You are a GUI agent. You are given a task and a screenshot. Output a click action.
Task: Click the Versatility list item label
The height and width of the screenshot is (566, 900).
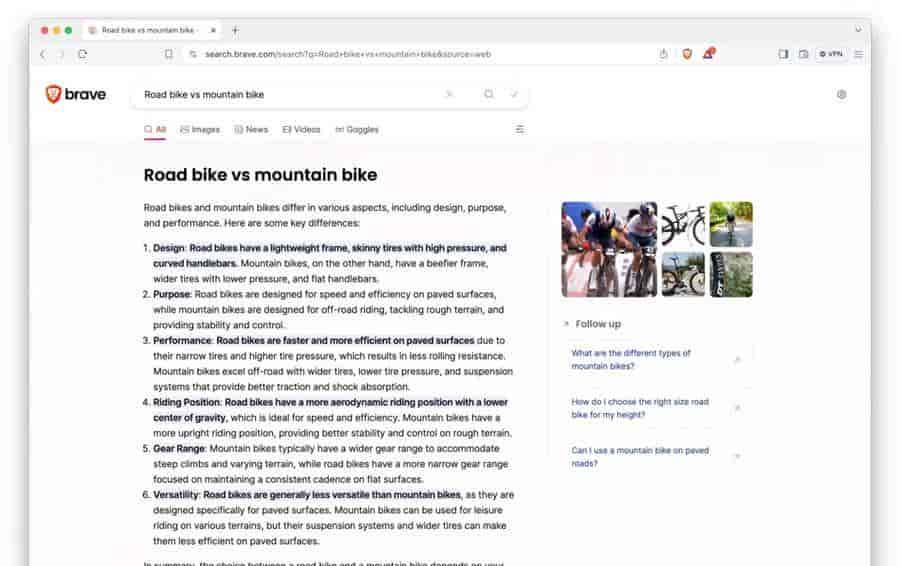[x=176, y=495]
